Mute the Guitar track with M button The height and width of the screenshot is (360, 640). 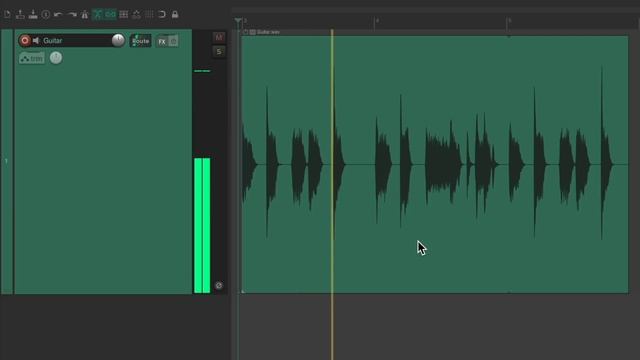tap(219, 37)
